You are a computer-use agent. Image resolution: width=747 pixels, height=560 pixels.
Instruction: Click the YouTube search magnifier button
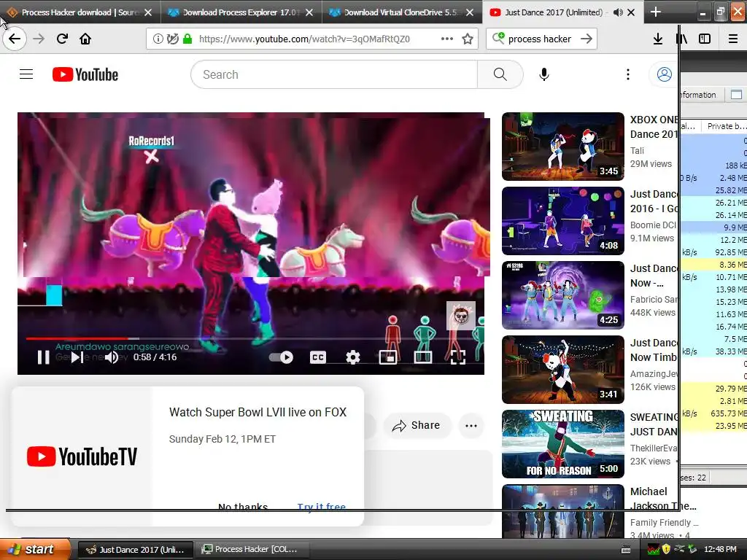pos(500,74)
